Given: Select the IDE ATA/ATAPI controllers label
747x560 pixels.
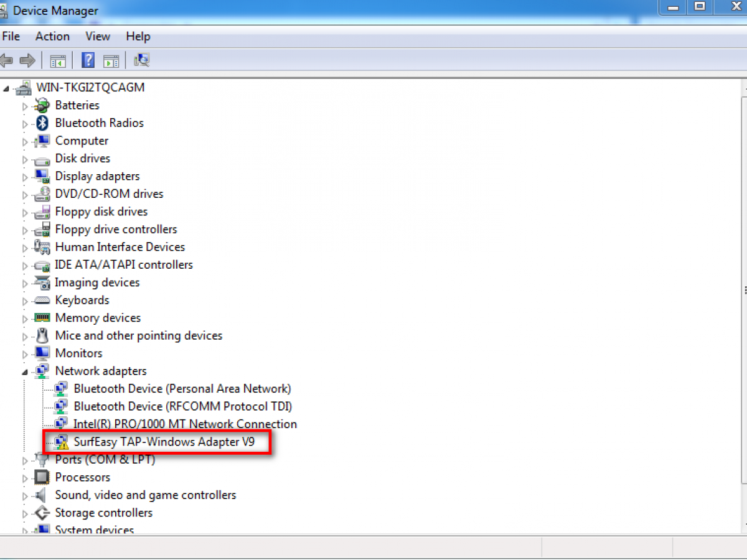Looking at the screenshot, I should tap(124, 264).
